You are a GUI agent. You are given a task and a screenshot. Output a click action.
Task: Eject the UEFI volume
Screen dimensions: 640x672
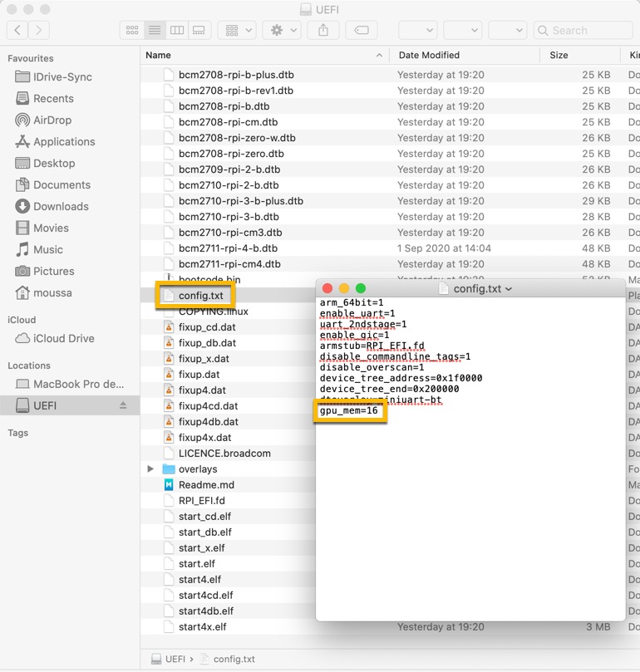click(x=123, y=405)
